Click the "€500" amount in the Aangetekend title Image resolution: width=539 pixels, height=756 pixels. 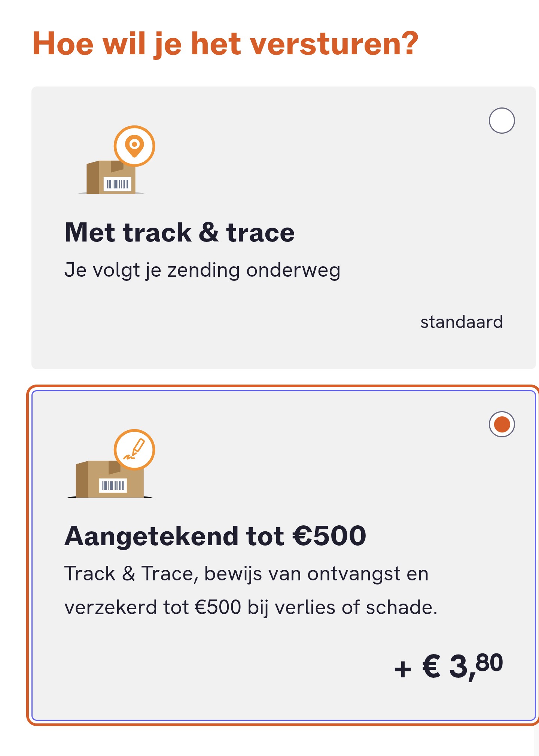tap(329, 536)
